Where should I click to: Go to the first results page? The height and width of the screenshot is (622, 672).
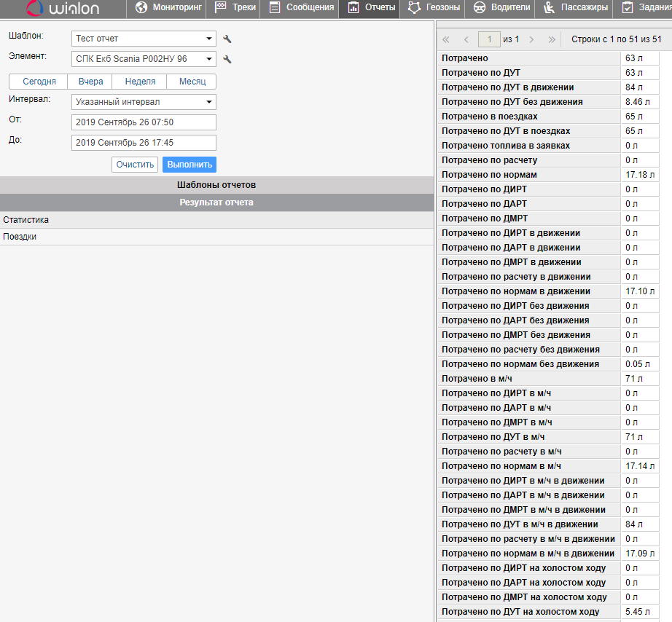[x=446, y=39]
